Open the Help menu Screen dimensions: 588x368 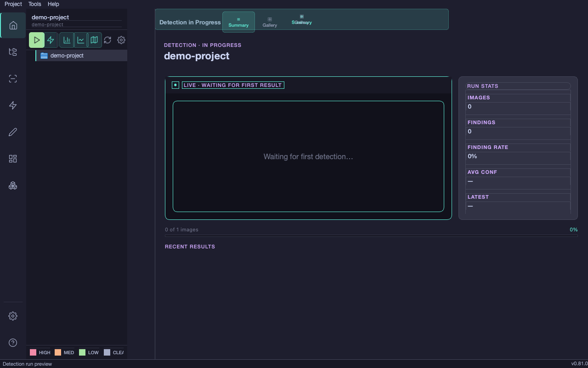coord(53,4)
